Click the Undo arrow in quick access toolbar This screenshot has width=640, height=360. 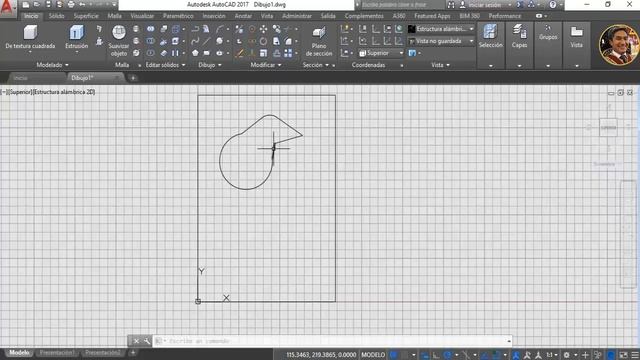[82, 4]
